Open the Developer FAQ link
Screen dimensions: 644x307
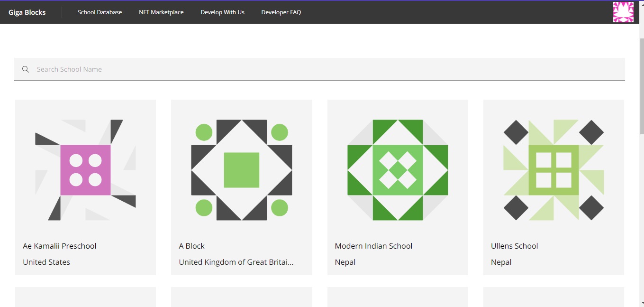pyautogui.click(x=281, y=12)
